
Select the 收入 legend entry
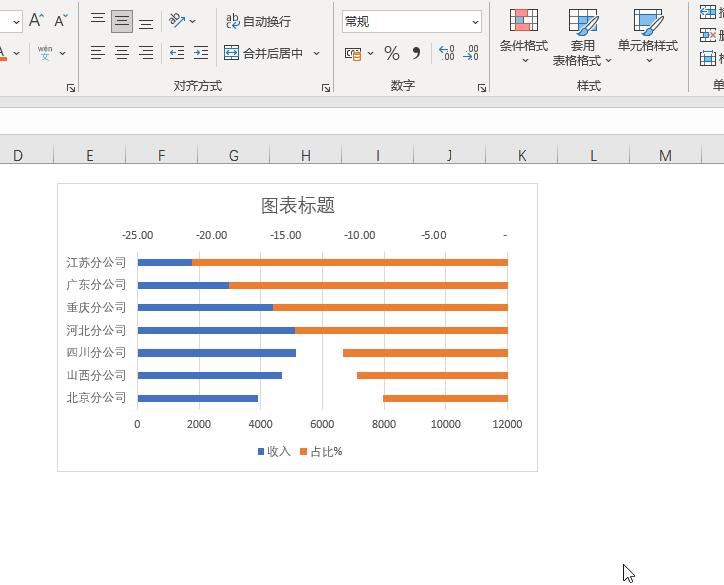(x=274, y=452)
